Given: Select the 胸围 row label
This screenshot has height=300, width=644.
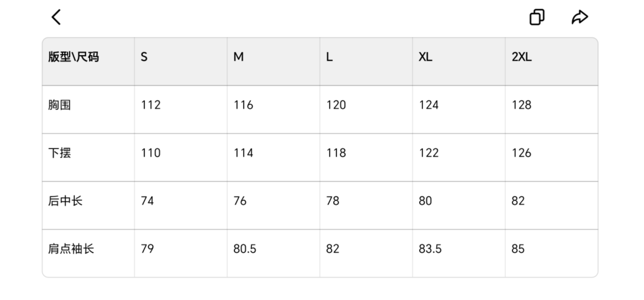Looking at the screenshot, I should (x=59, y=105).
